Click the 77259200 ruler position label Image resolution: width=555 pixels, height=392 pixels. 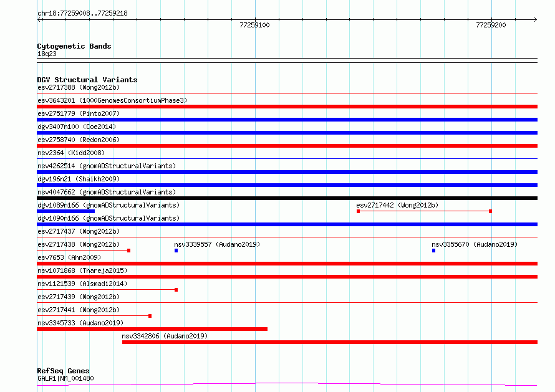[491, 25]
